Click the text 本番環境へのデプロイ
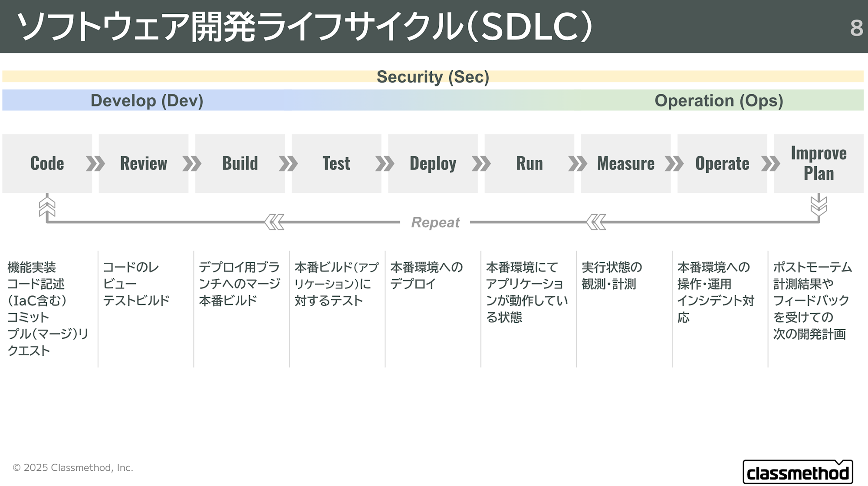The image size is (868, 486). (x=427, y=275)
